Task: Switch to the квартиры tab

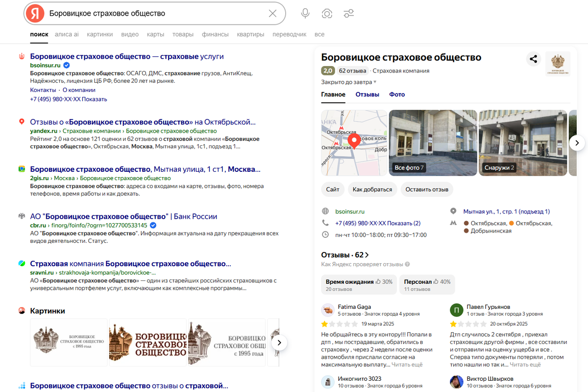Action: click(250, 34)
